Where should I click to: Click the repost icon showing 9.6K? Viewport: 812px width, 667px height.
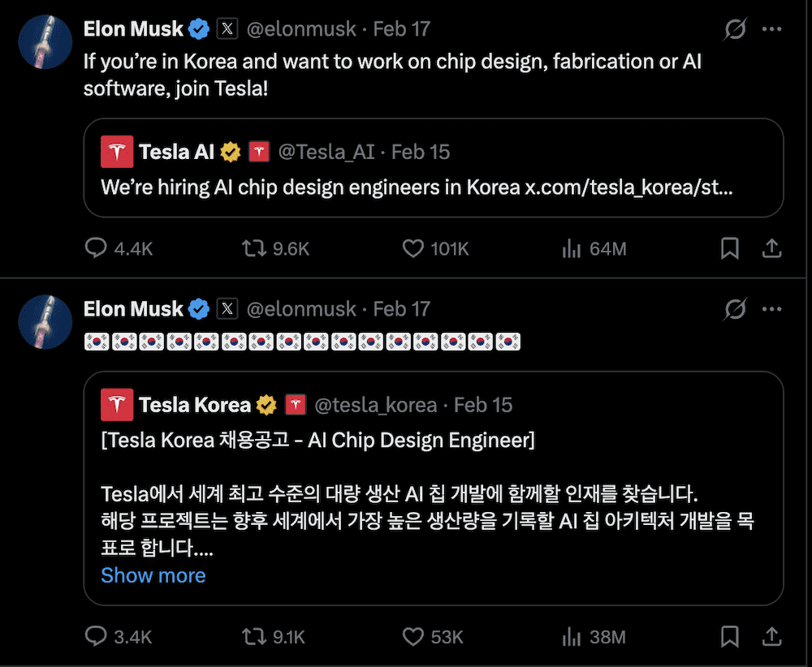254,249
